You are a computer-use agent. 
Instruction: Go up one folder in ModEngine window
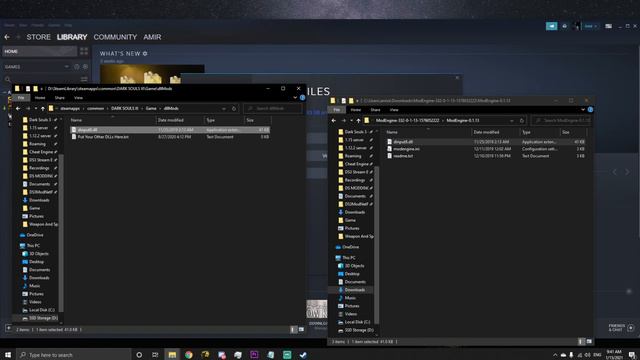358,120
